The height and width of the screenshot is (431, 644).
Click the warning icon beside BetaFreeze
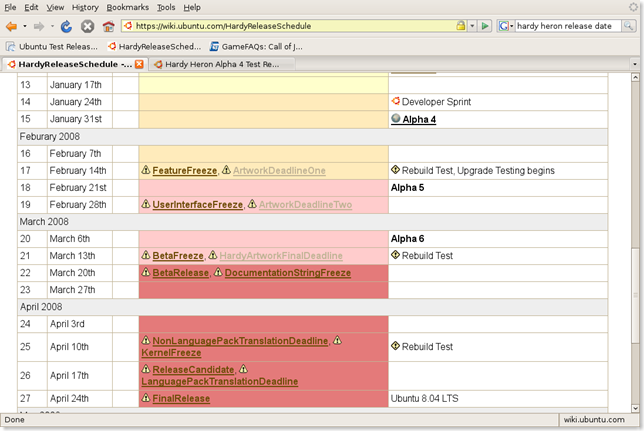tap(146, 255)
